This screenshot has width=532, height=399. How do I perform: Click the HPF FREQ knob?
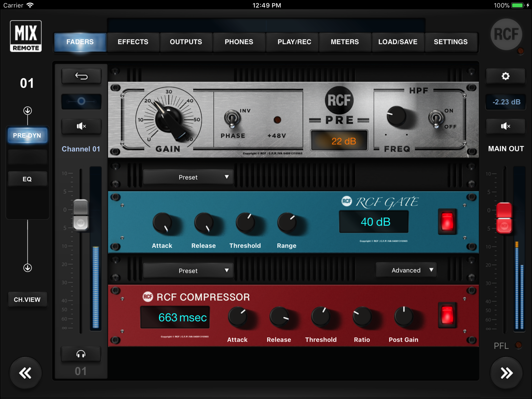coord(396,116)
